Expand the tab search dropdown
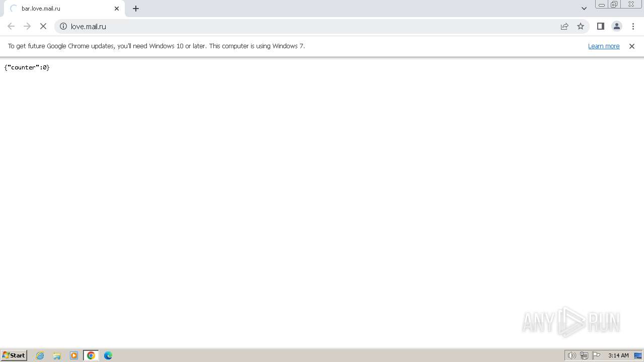The image size is (644, 362). tap(584, 9)
